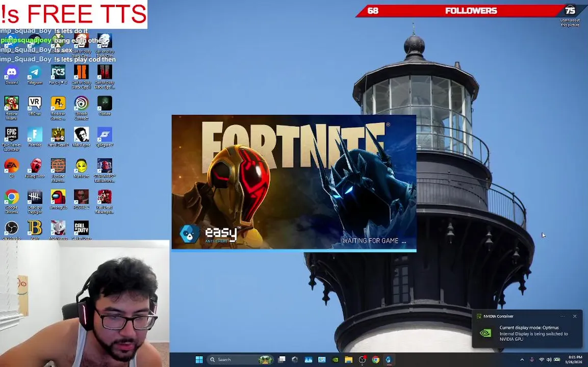Launch the VRChat desktop icon
This screenshot has width=588, height=367.
click(35, 106)
